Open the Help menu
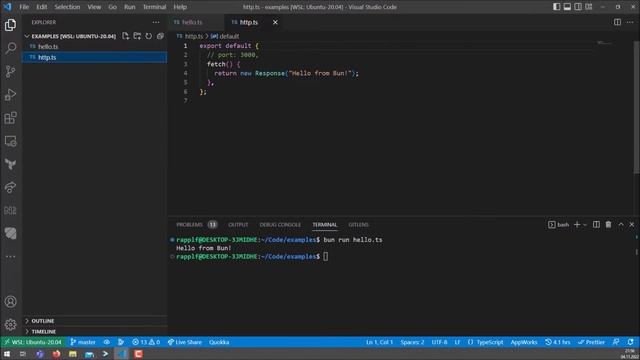This screenshot has height=360, width=640. point(180,7)
